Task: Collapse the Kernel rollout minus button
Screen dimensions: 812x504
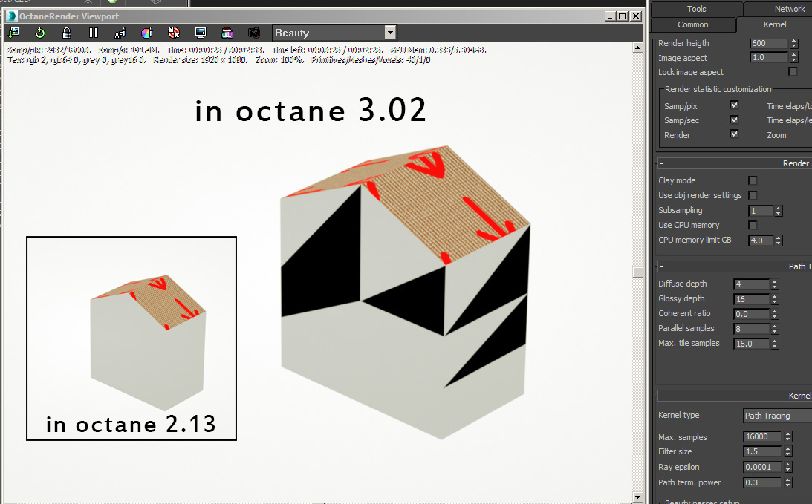Action: point(661,396)
